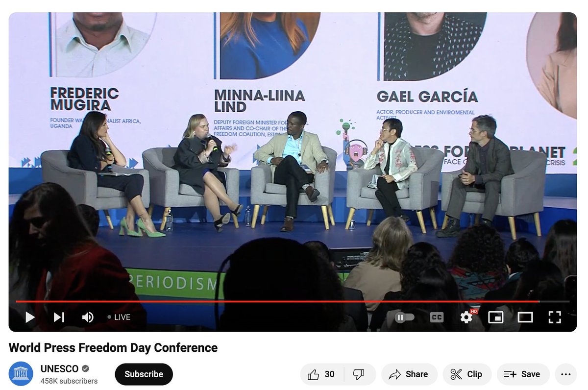Open UNESCO channel name link
This screenshot has height=390, width=588.
click(x=59, y=368)
